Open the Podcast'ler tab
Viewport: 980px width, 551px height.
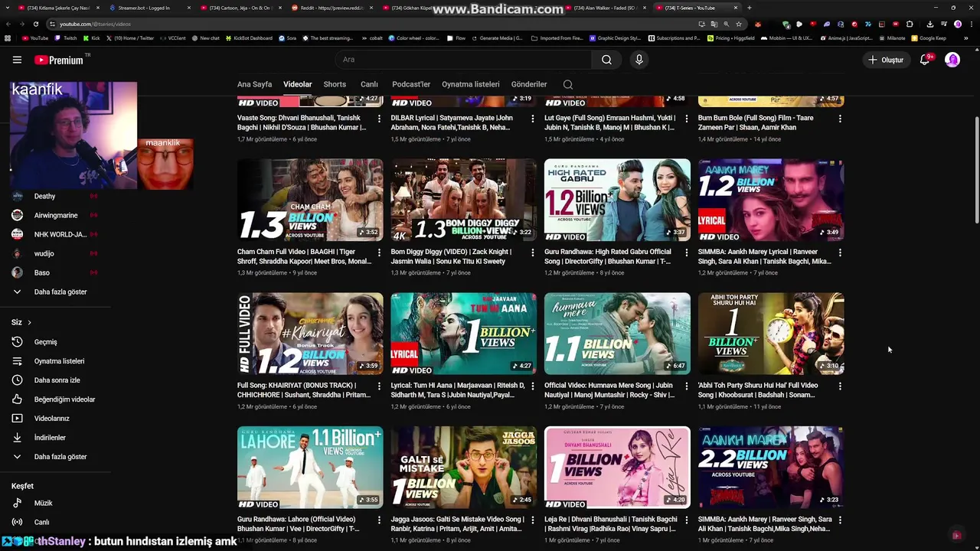411,84
